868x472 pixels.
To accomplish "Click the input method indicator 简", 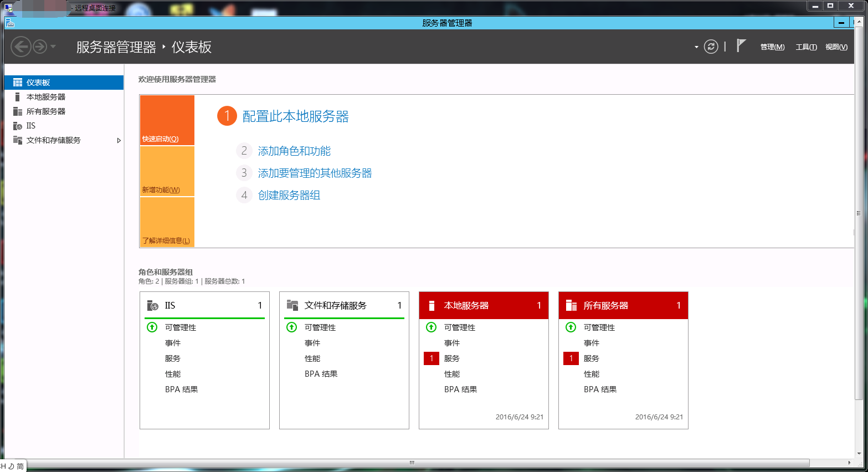I will pos(20,466).
